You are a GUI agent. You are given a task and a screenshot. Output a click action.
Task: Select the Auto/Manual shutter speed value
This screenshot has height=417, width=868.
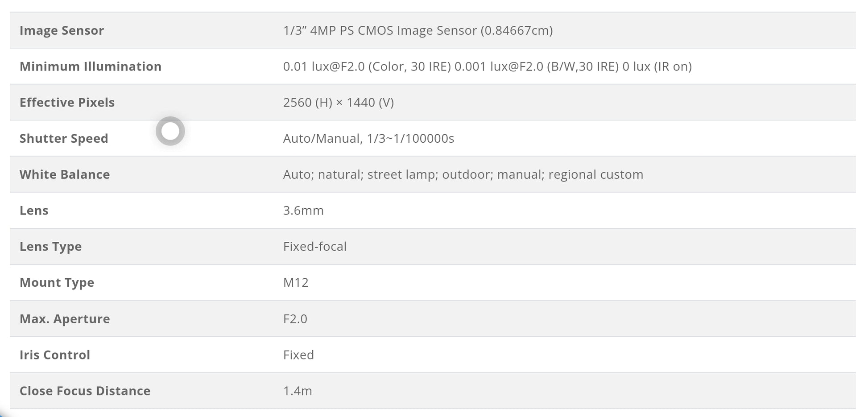[x=368, y=139]
